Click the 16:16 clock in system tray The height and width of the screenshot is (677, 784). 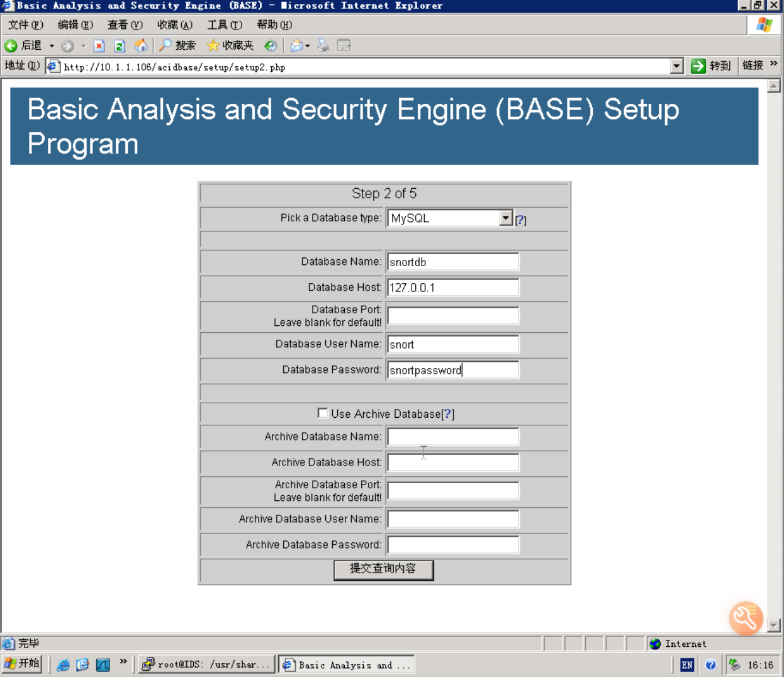pyautogui.click(x=760, y=665)
